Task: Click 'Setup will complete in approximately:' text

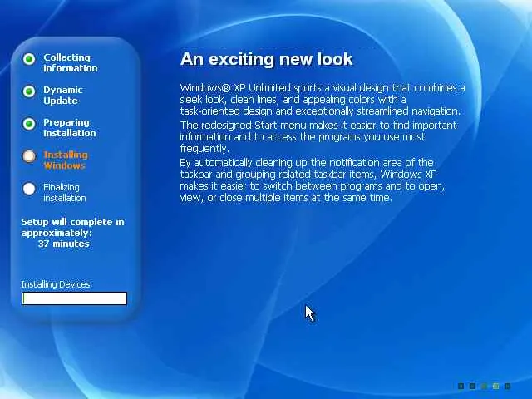Action: [72, 227]
